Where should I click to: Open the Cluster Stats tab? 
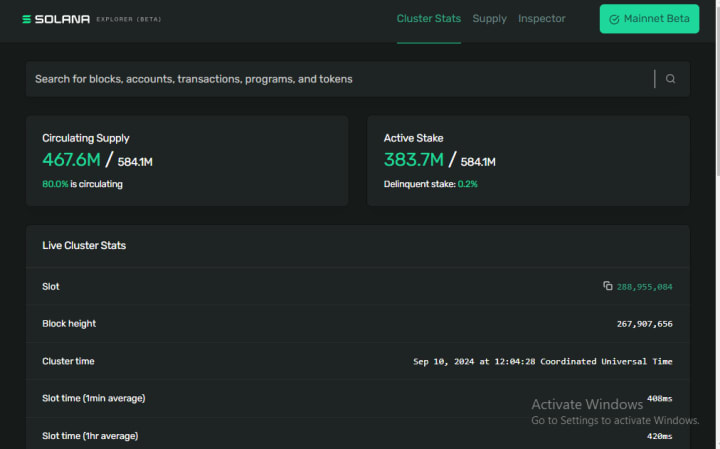429,19
